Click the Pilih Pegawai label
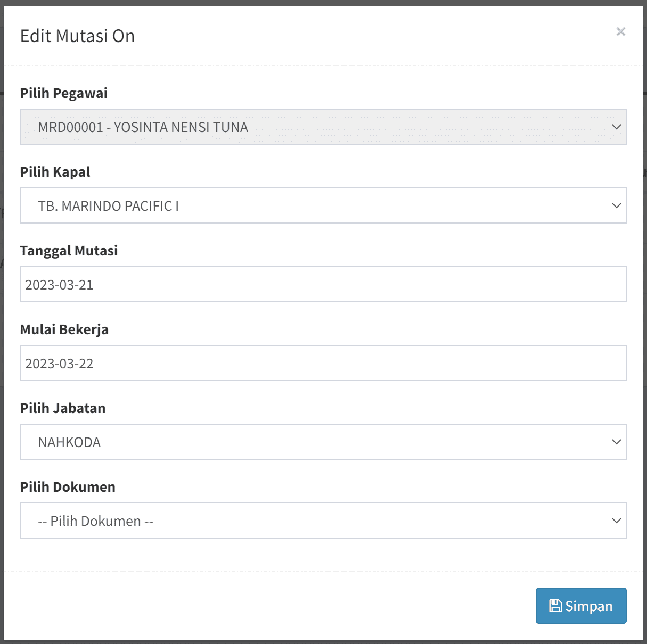This screenshot has height=644, width=647. click(64, 93)
